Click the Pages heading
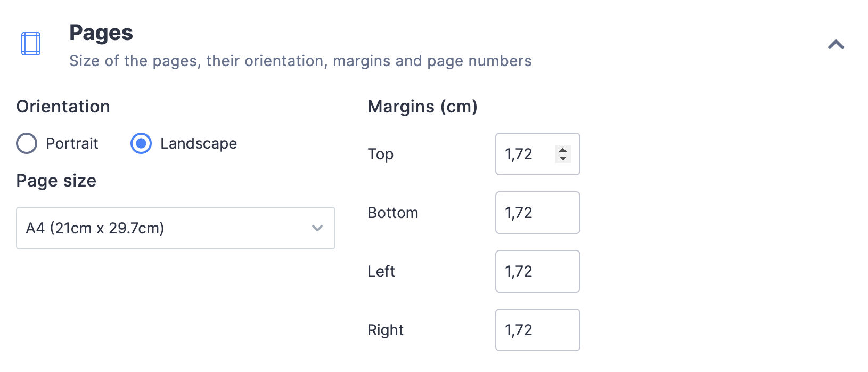The height and width of the screenshot is (372, 868). click(101, 32)
